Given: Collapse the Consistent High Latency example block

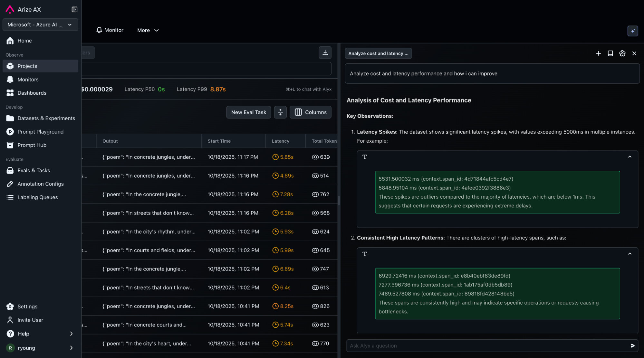Looking at the screenshot, I should click(x=630, y=254).
